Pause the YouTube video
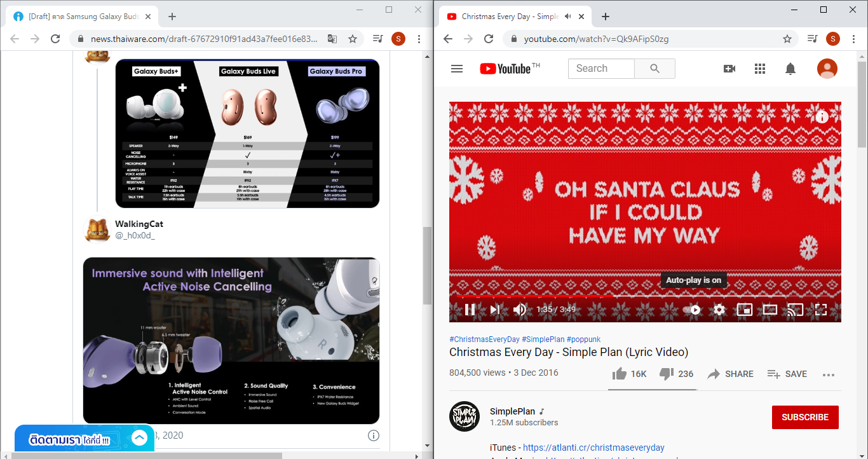The image size is (868, 459). pos(470,310)
